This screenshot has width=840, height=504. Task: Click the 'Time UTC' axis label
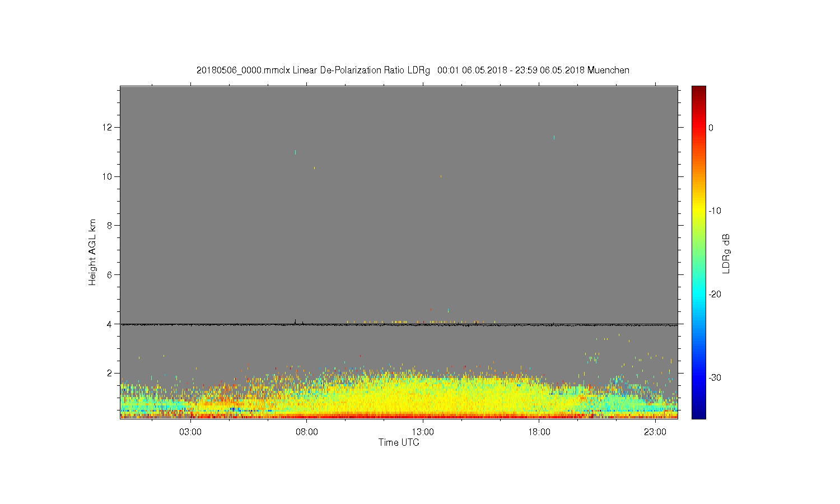point(399,442)
